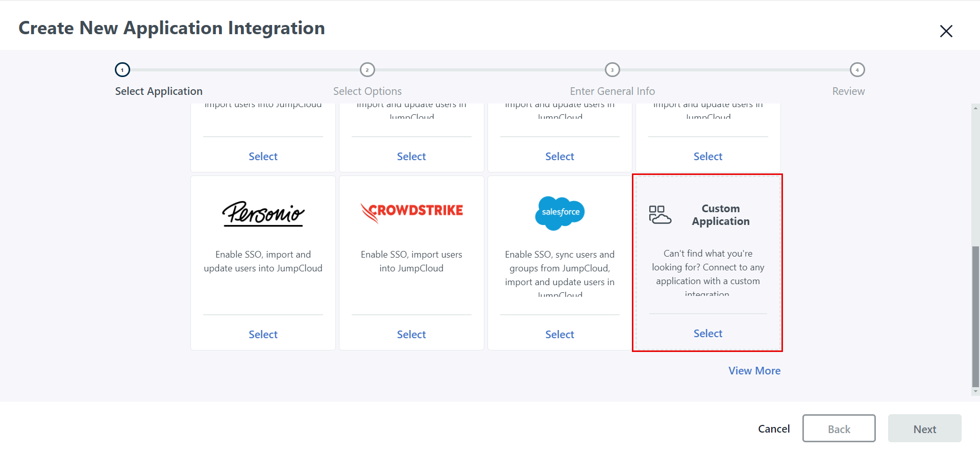Viewport: 980px width, 454px height.
Task: Click the Salesforce cloud logo
Action: coord(560,213)
